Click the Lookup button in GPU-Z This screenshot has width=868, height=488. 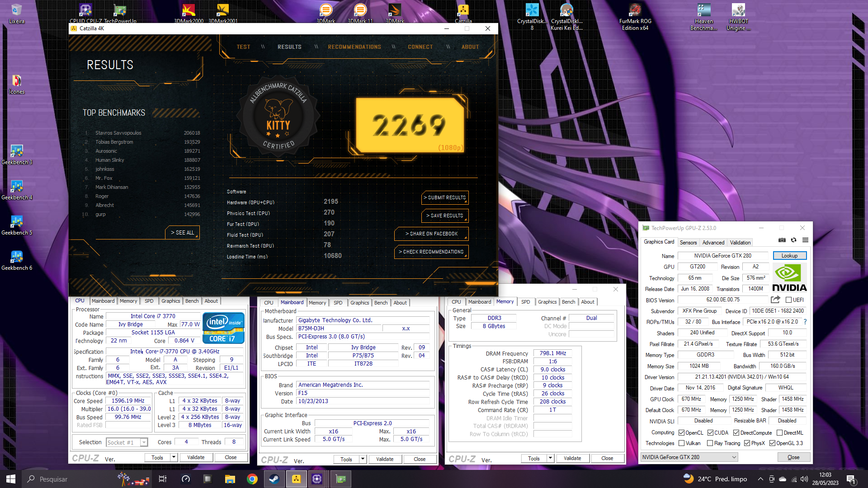[789, 256]
